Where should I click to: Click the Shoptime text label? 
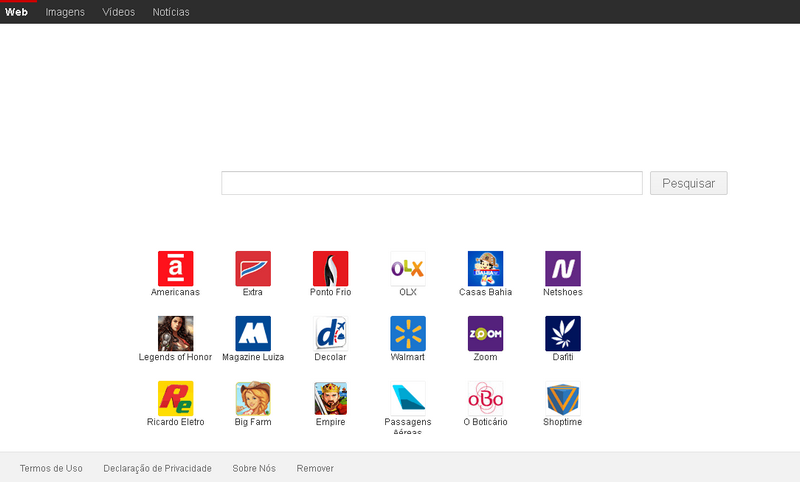[563, 422]
